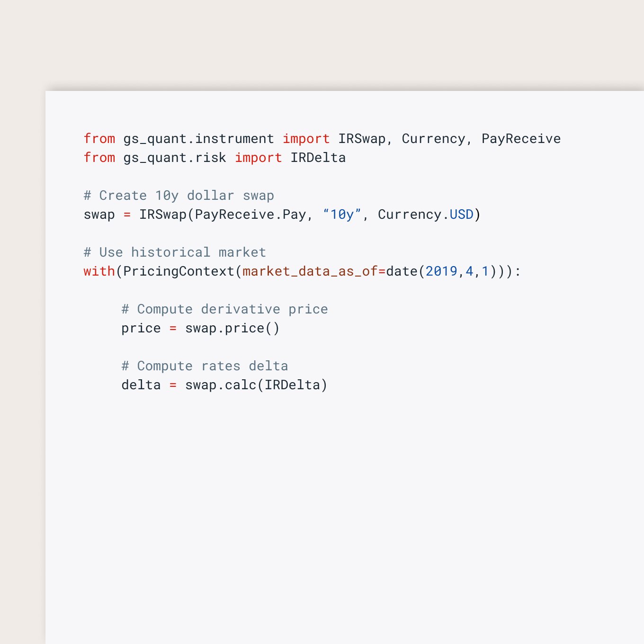Click the gs_quant.instrument module name

click(198, 139)
